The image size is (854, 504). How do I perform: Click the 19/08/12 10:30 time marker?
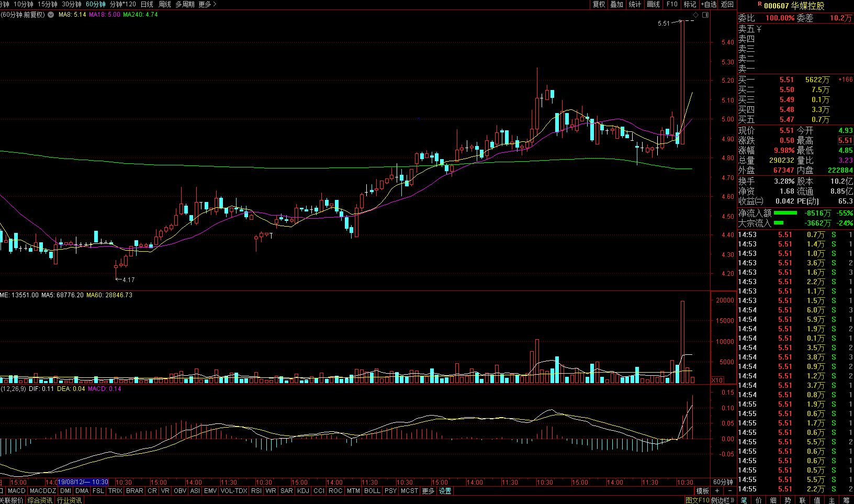click(83, 482)
